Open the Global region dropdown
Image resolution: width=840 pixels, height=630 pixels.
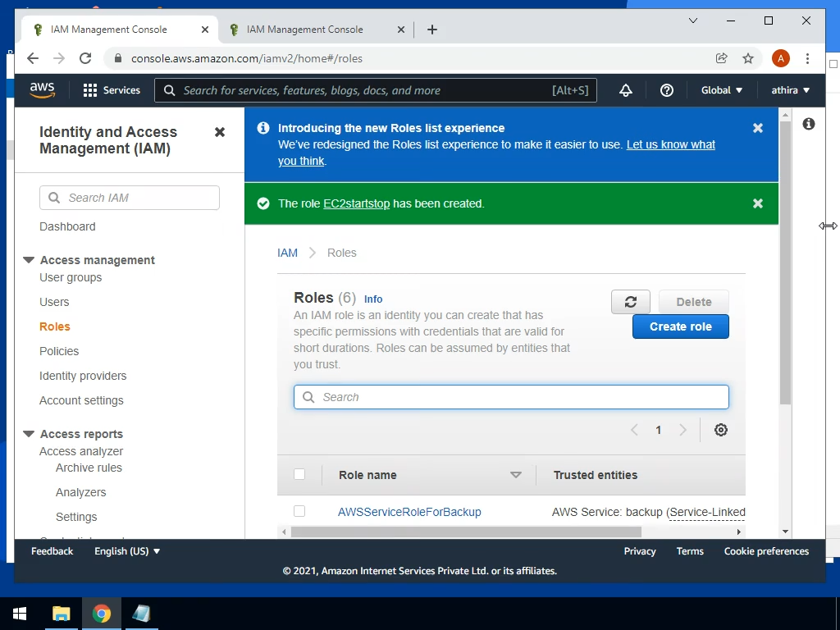[x=722, y=90]
